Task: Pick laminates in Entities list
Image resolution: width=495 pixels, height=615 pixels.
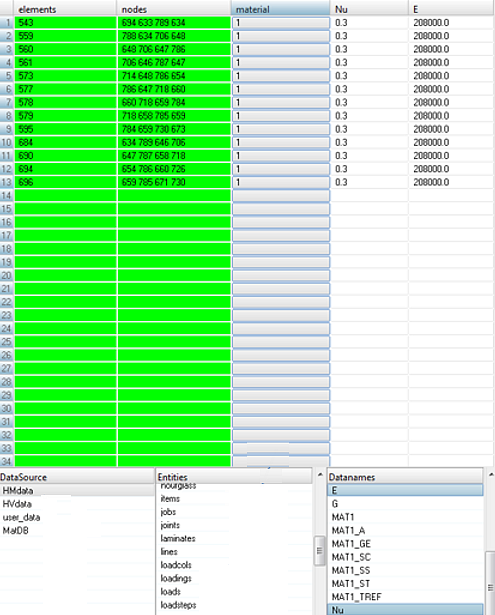Action: (x=178, y=538)
